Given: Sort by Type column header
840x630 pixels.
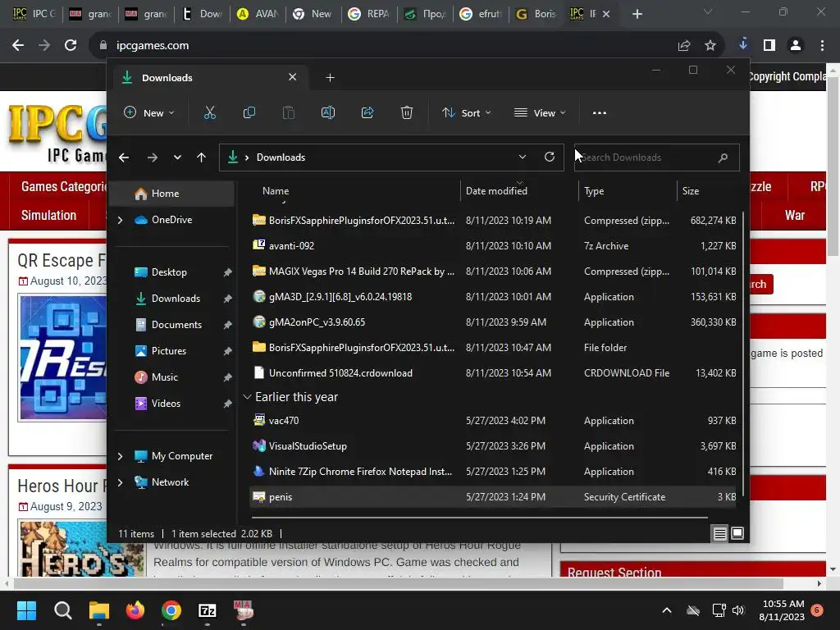Looking at the screenshot, I should pos(594,190).
